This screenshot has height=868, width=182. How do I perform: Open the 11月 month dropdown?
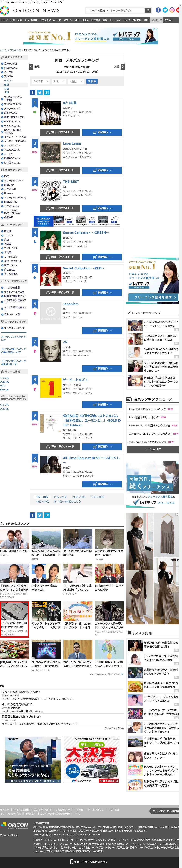59,81
